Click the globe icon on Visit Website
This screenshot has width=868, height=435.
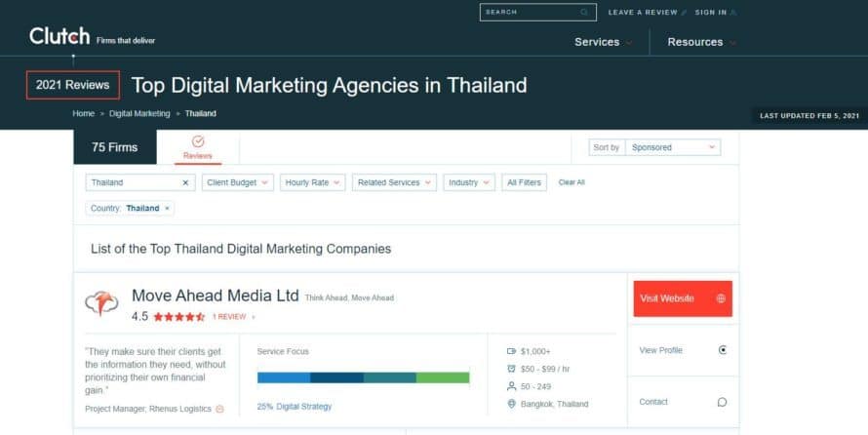(721, 298)
